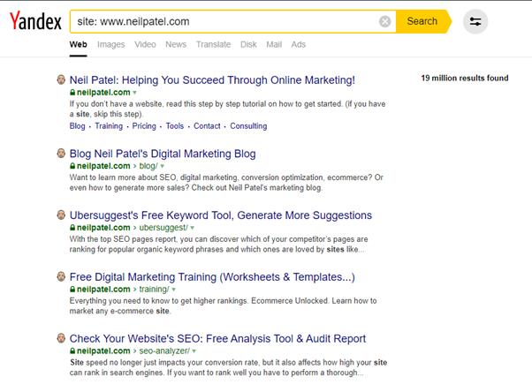Expand dropdown arrow after training/ URL
Viewport: 532px width, 392px height.
(x=174, y=290)
